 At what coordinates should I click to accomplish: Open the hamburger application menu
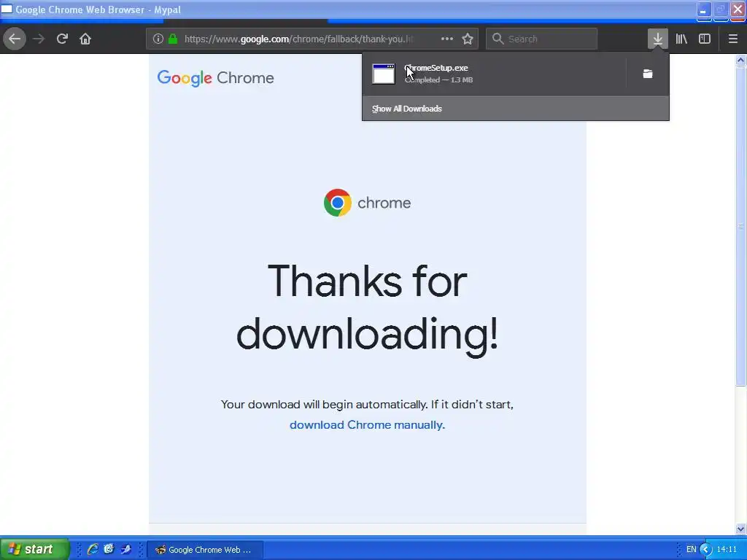[x=733, y=39]
